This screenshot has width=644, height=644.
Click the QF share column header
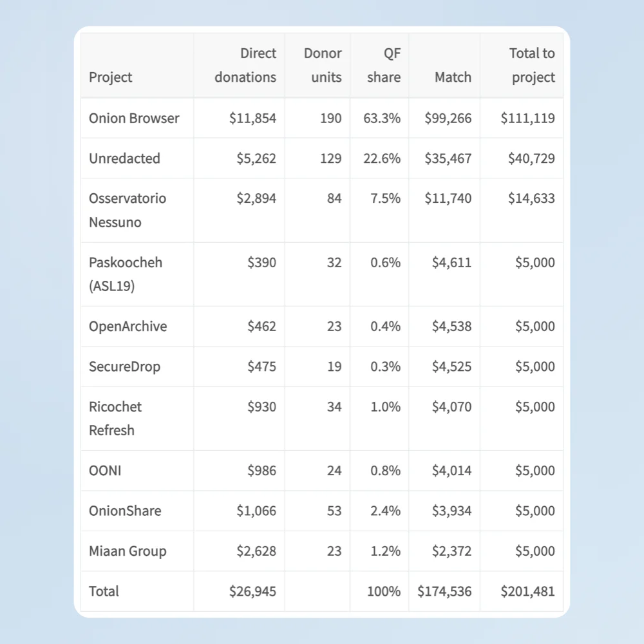coord(384,65)
